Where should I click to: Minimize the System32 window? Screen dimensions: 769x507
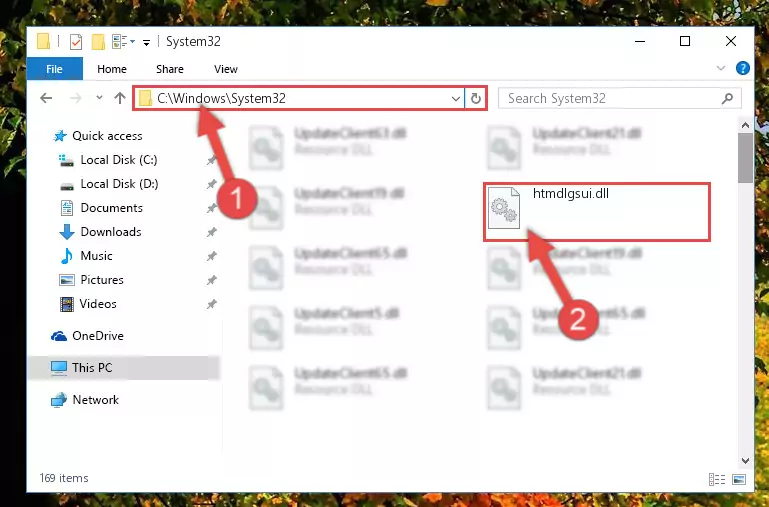click(640, 42)
